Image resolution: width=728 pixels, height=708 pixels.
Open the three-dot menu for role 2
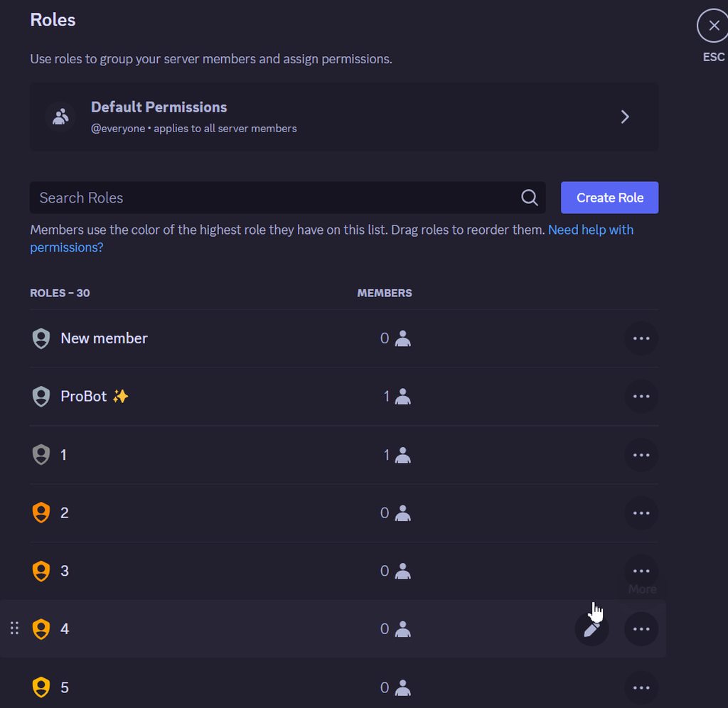point(641,513)
